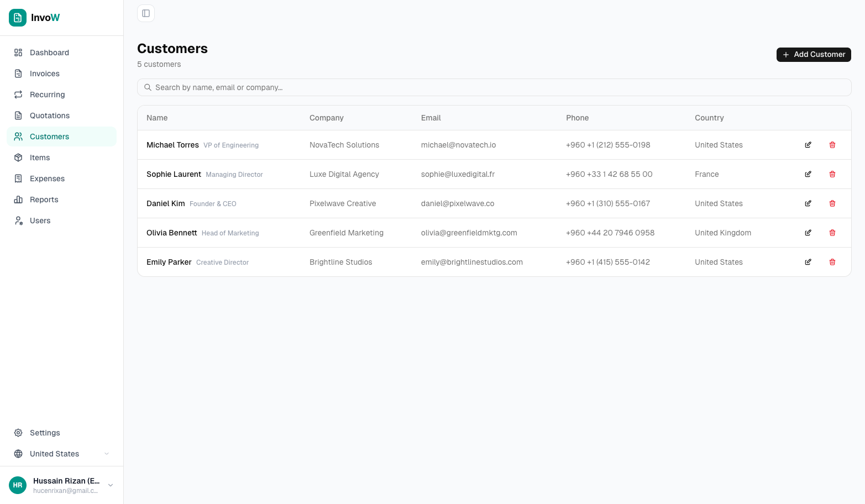Delete Sophie Laurent with the trash icon
Viewport: 865px width, 504px height.
[x=832, y=174]
